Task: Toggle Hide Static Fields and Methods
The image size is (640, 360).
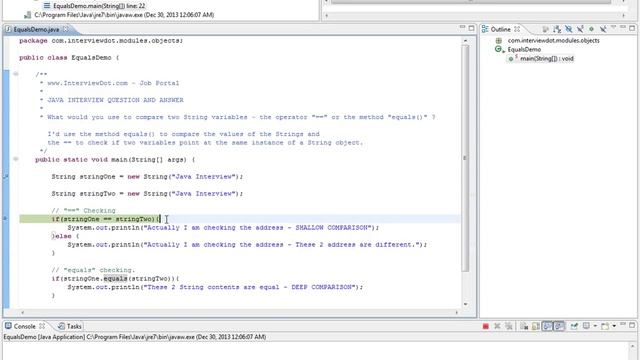Action: (580, 29)
